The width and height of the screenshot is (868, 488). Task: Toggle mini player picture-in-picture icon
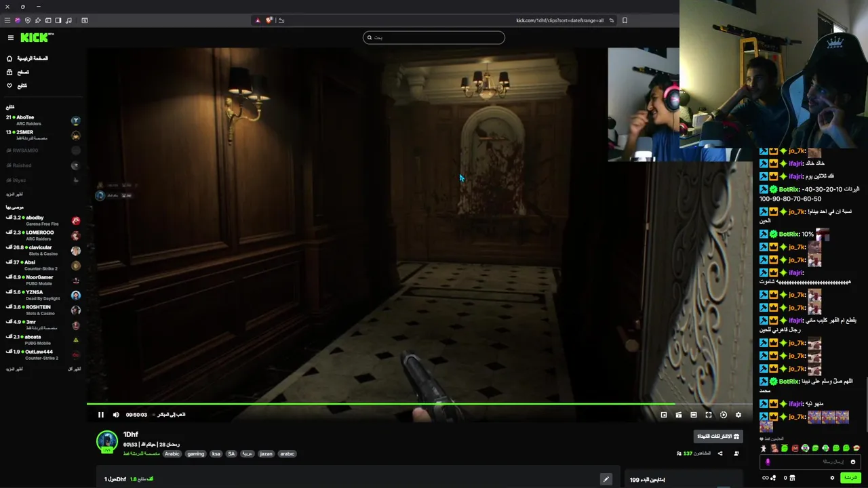click(x=664, y=415)
